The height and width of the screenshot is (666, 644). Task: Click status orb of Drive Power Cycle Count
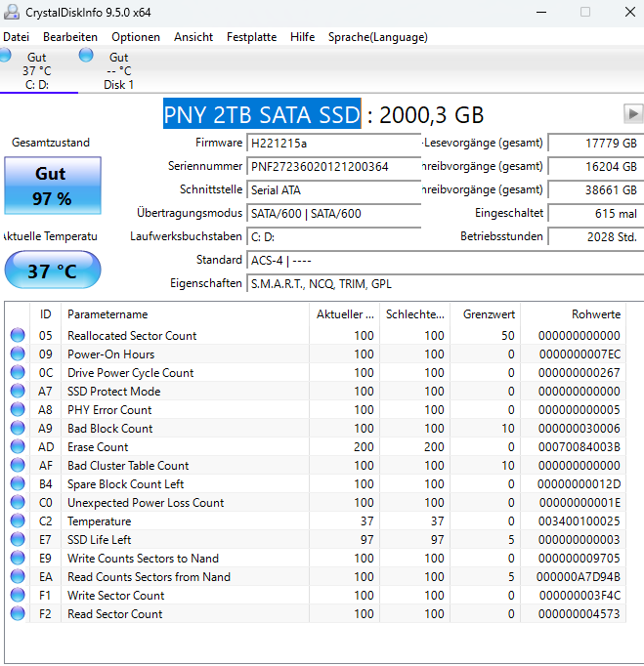pos(18,372)
